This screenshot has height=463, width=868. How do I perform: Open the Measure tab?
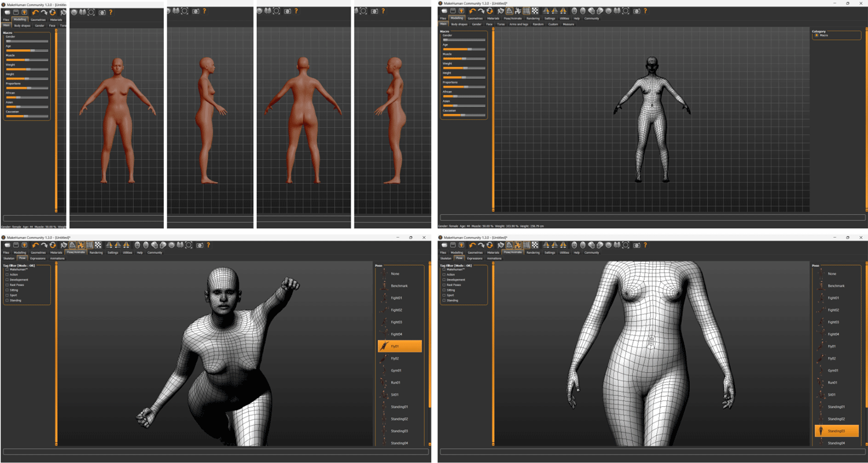[568, 24]
